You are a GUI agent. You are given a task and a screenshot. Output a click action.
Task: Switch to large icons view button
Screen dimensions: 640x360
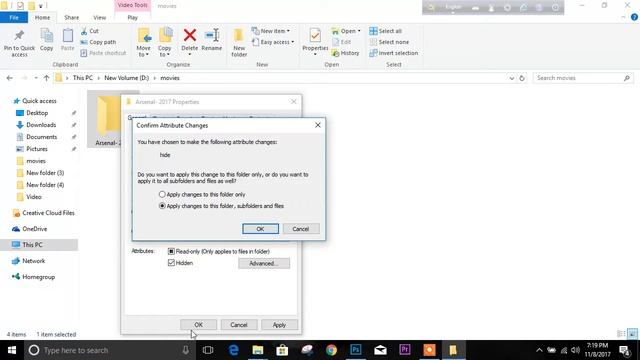coord(632,334)
